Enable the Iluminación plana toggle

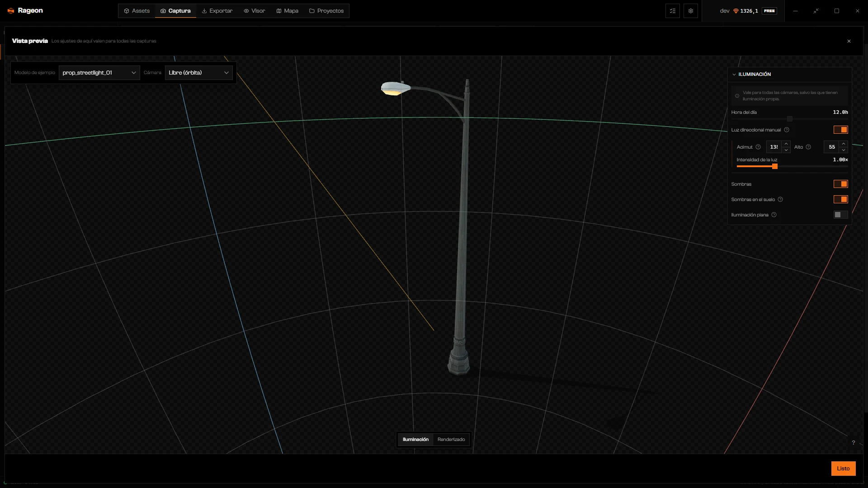pyautogui.click(x=841, y=215)
